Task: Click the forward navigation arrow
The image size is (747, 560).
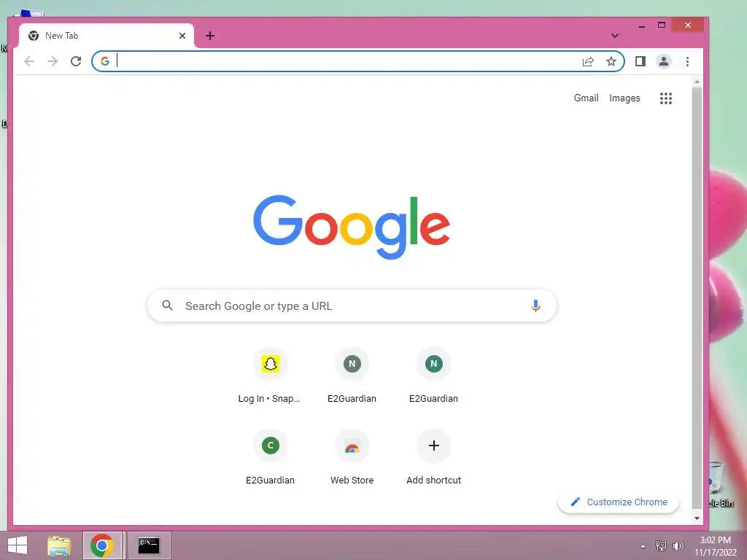Action: pos(53,61)
